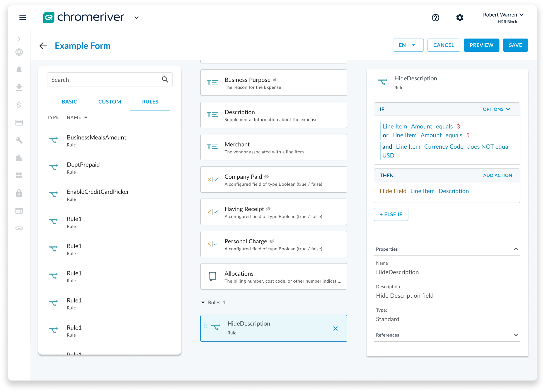
Task: Click ADD ACTION in THEN block
Action: [497, 175]
